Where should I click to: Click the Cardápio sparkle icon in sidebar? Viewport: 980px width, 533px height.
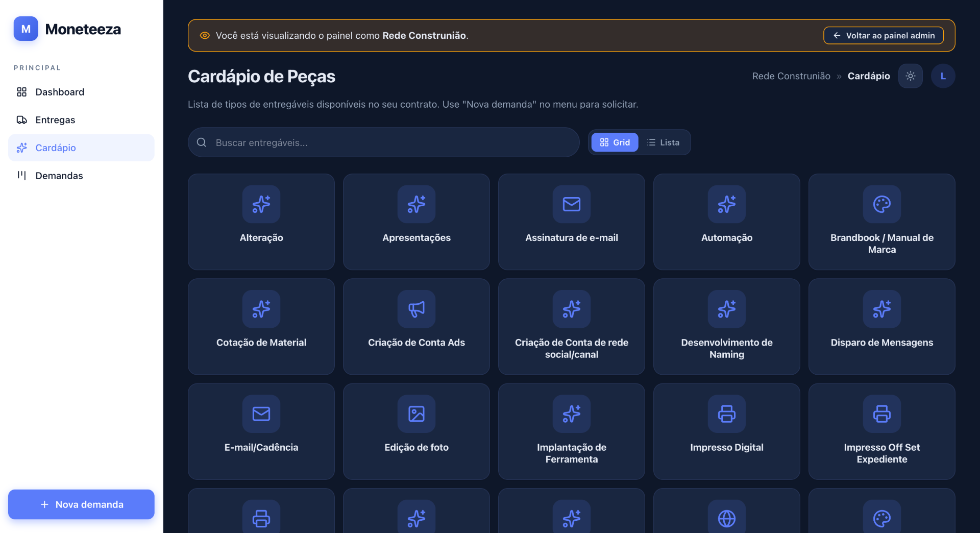click(21, 148)
